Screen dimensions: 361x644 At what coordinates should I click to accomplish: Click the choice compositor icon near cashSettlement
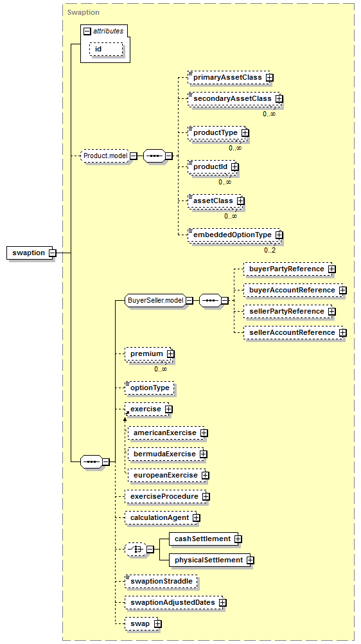(x=136, y=549)
